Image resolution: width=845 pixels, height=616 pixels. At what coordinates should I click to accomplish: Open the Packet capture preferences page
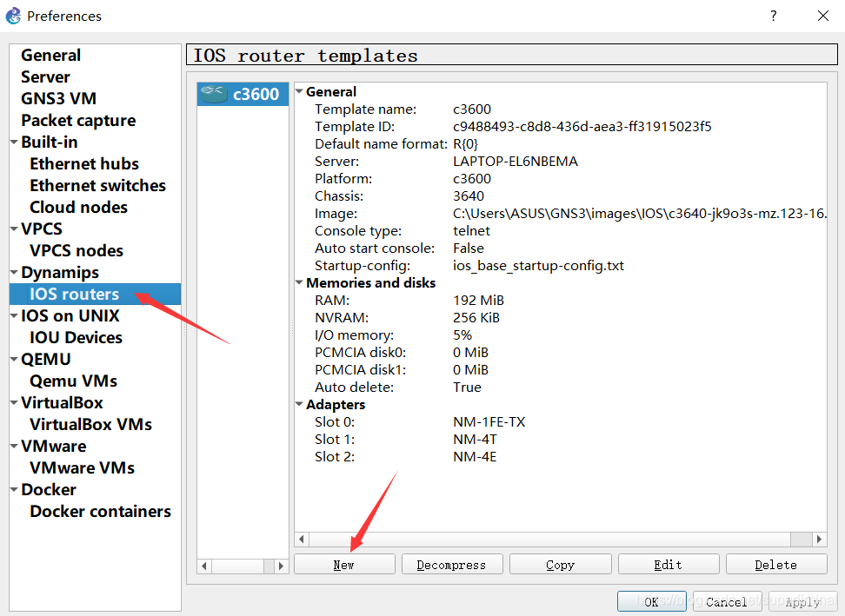(x=78, y=120)
